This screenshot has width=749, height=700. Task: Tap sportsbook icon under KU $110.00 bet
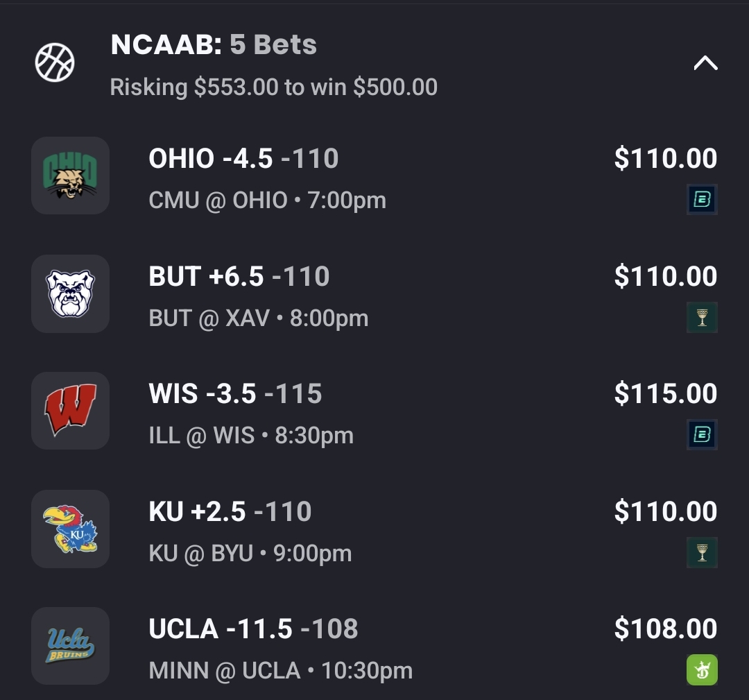[x=702, y=553]
